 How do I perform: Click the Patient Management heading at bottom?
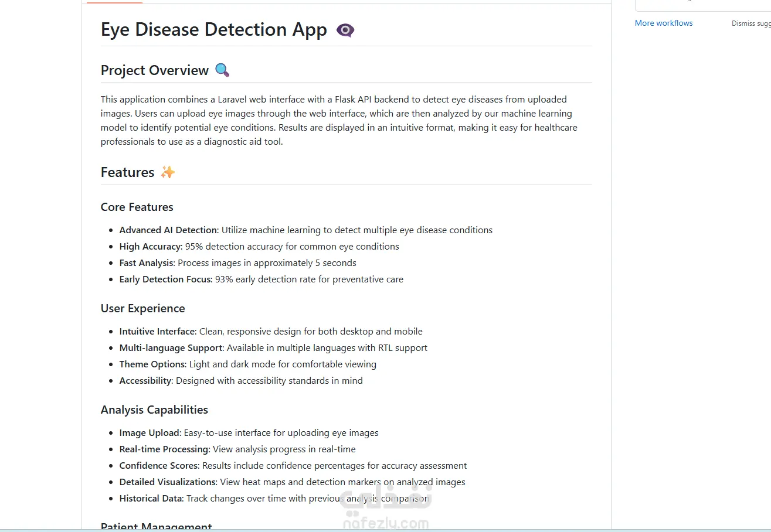click(x=157, y=527)
